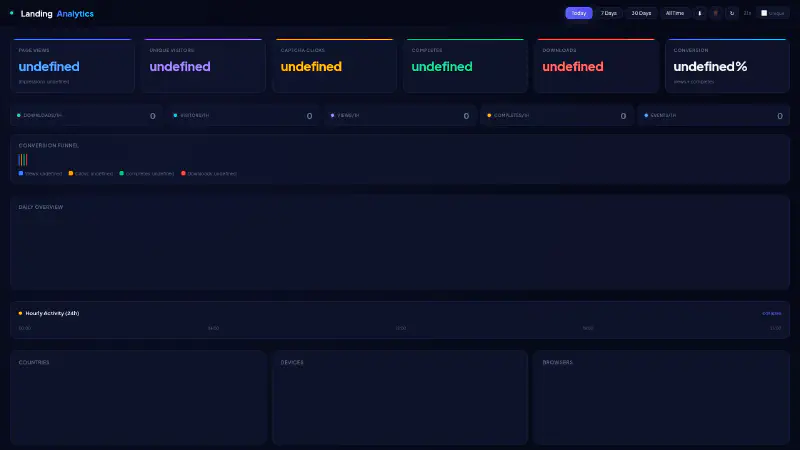Viewport: 800px width, 450px height.
Task: Click the green status dot beside Landing
Action: click(12, 13)
